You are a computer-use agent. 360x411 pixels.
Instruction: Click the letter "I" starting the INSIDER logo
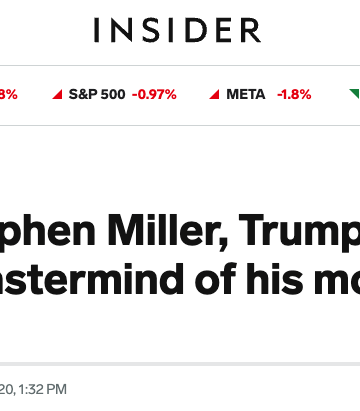tap(97, 30)
